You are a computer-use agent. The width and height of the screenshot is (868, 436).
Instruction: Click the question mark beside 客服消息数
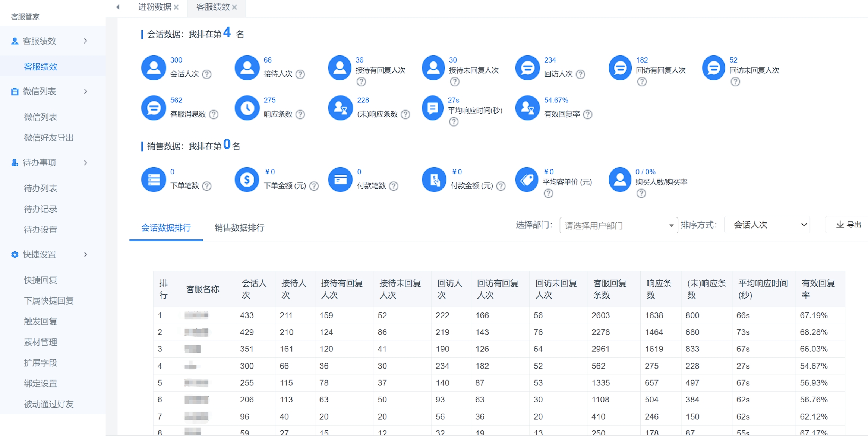(214, 114)
